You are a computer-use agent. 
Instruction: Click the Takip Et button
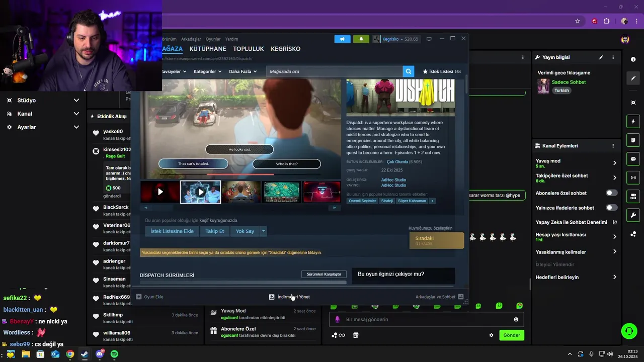(215, 231)
